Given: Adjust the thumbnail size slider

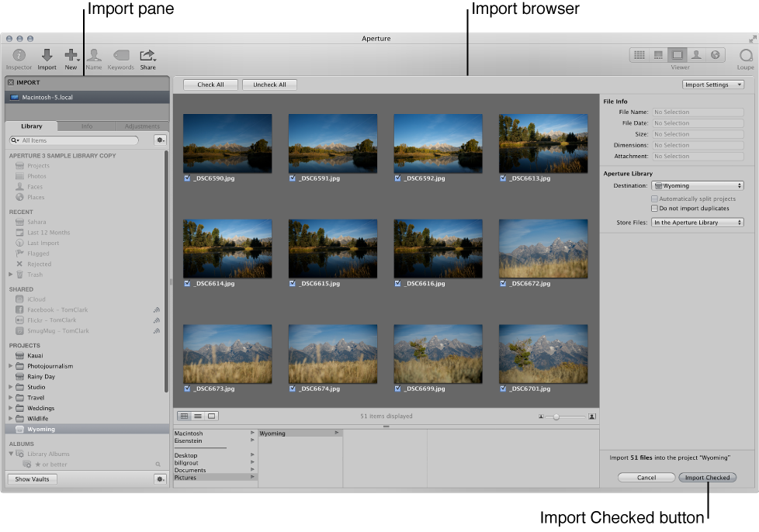Looking at the screenshot, I should click(556, 416).
